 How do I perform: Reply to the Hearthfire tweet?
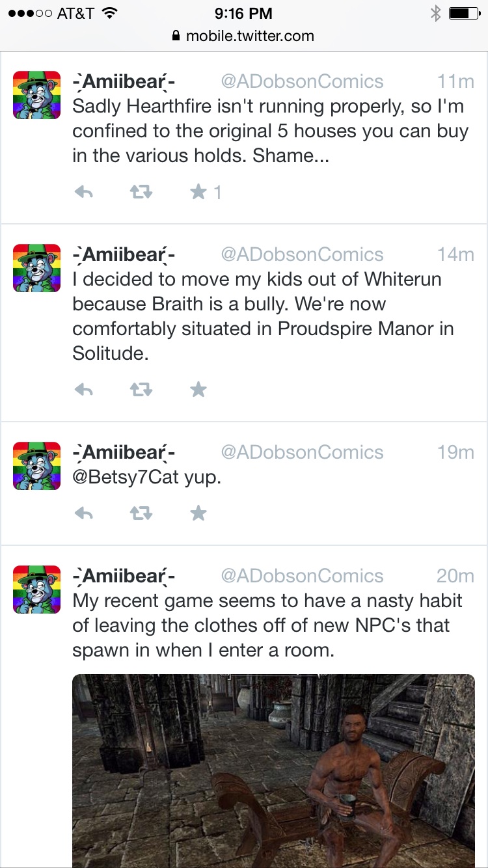tap(83, 193)
